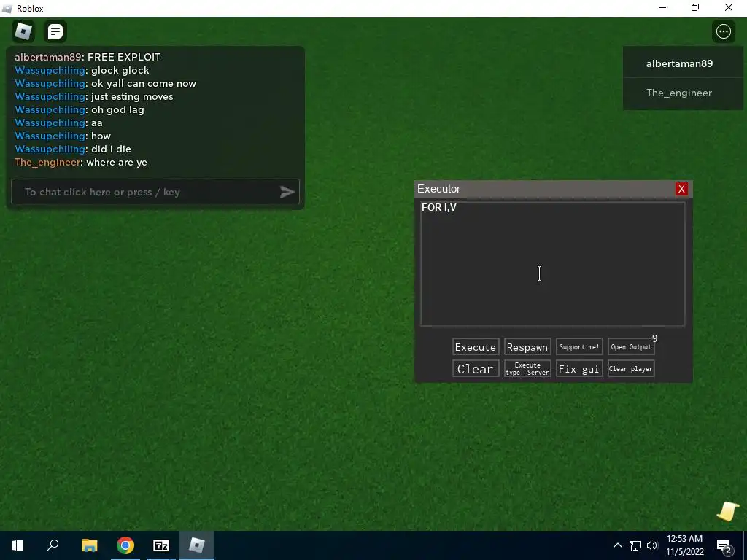Open the three-dots more options menu
This screenshot has width=747, height=560.
pyautogui.click(x=723, y=31)
